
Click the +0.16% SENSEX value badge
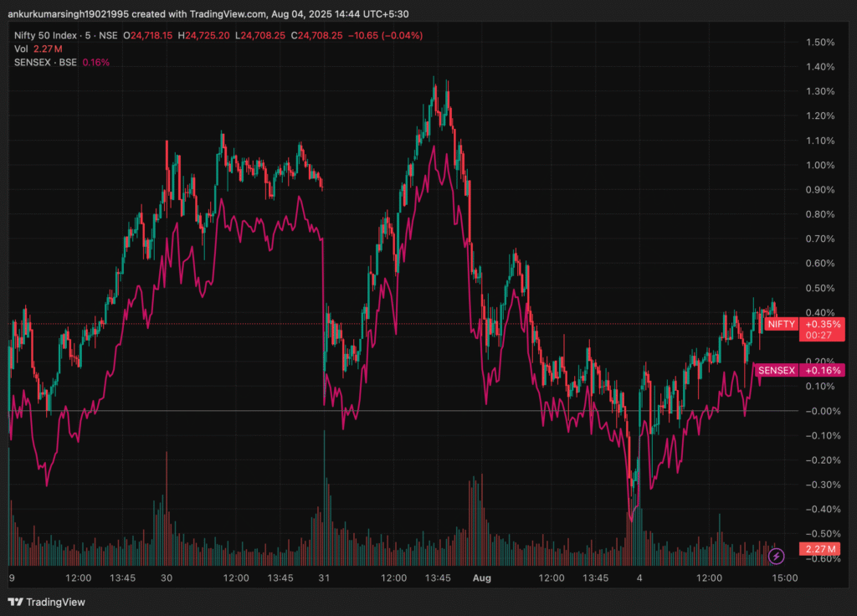821,370
